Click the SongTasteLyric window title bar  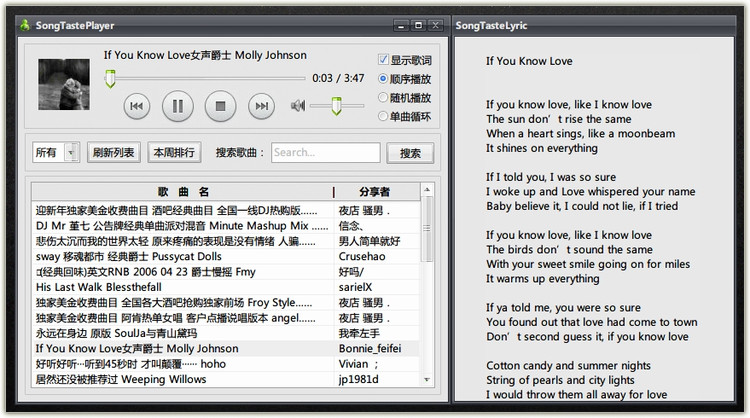[593, 25]
